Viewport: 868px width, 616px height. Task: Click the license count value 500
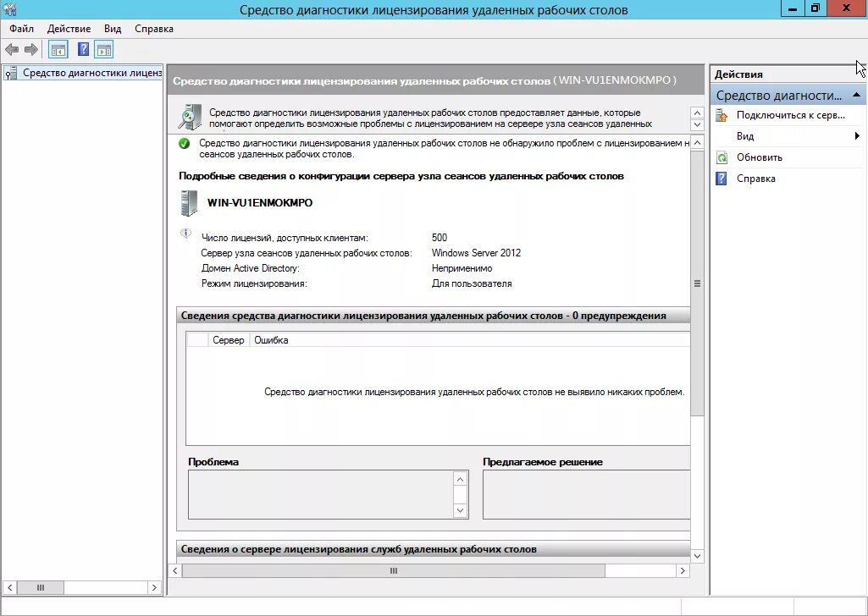click(439, 238)
